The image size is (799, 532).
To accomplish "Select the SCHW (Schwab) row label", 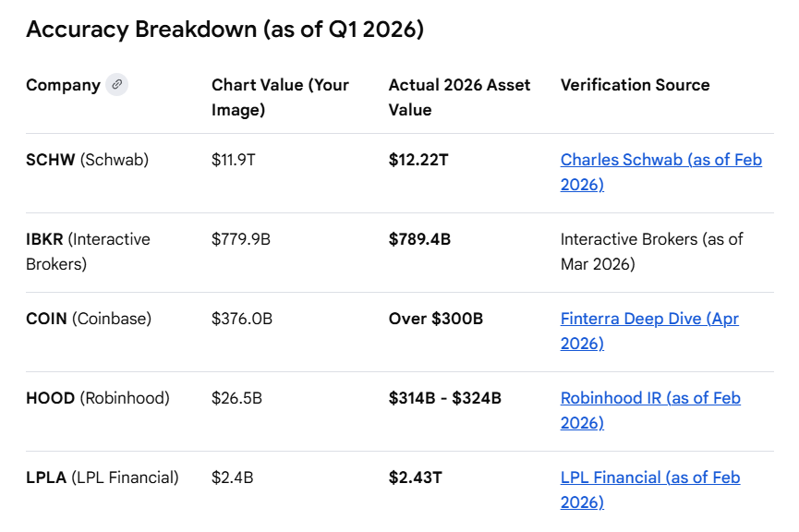I will click(87, 160).
